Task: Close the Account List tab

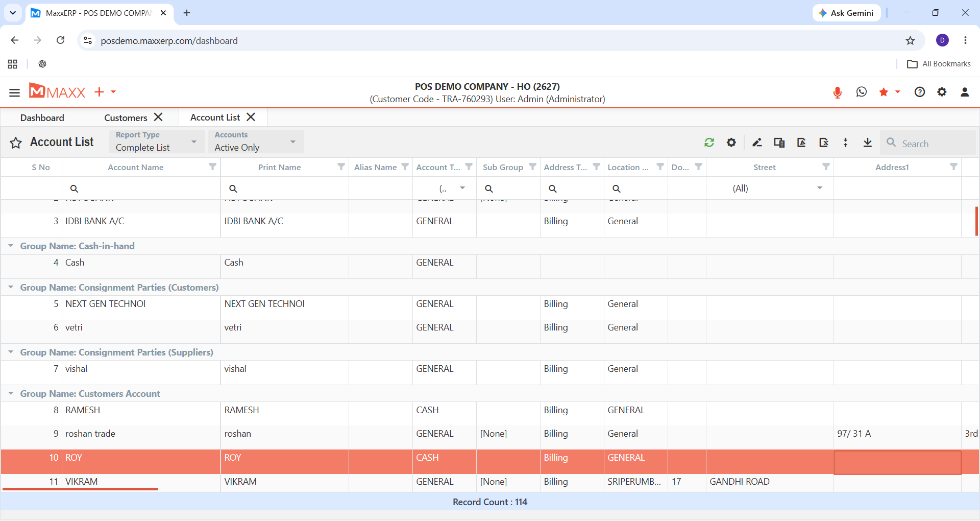Action: coord(251,117)
